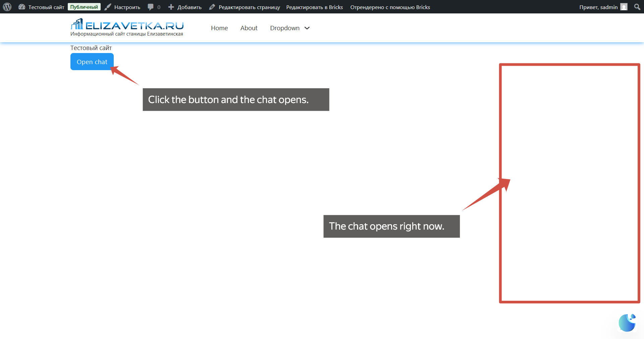The width and height of the screenshot is (644, 339).
Task: Click the Публичный status badge
Action: click(84, 6)
